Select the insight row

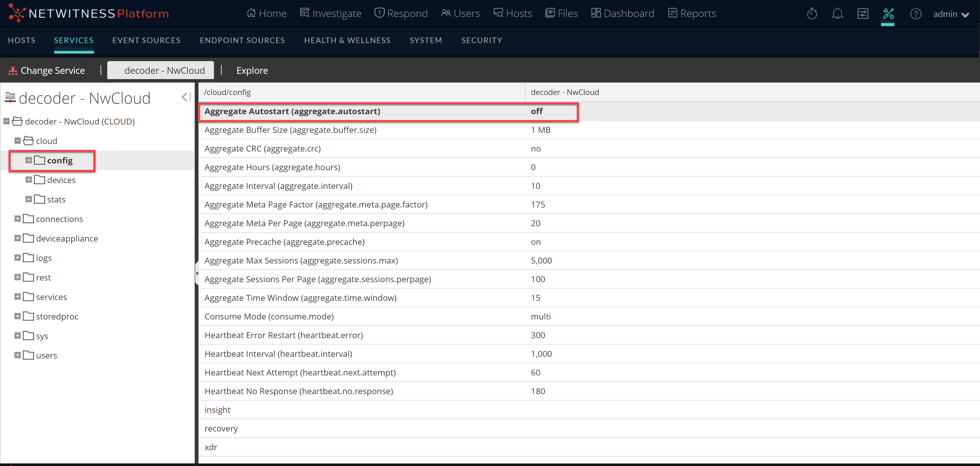589,410
